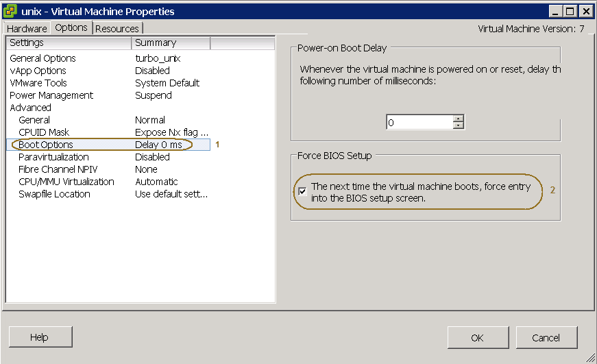Select General Options in settings list

(x=42, y=58)
